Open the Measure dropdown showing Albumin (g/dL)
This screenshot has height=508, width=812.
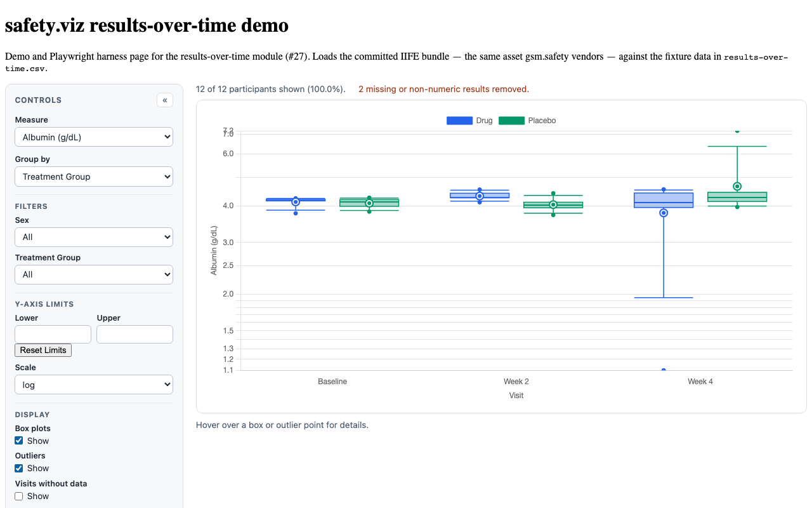(94, 137)
